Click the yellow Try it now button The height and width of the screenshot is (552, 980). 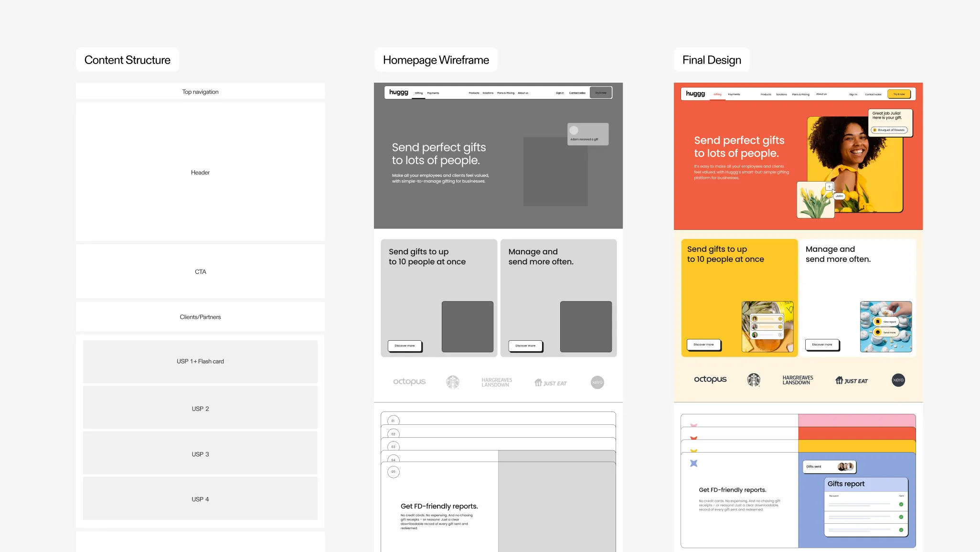899,94
